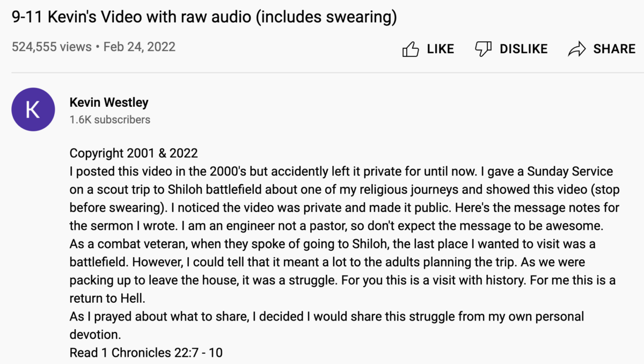Click the Copyright 2001 & 2022 line
Image resolution: width=644 pixels, height=364 pixels.
pyautogui.click(x=134, y=153)
